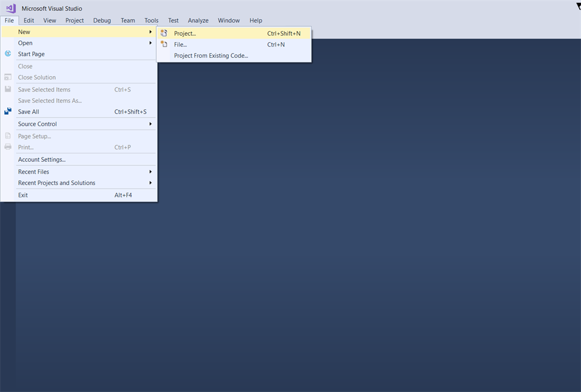581x392 pixels.
Task: Select Start Page menu entry
Action: click(x=78, y=54)
